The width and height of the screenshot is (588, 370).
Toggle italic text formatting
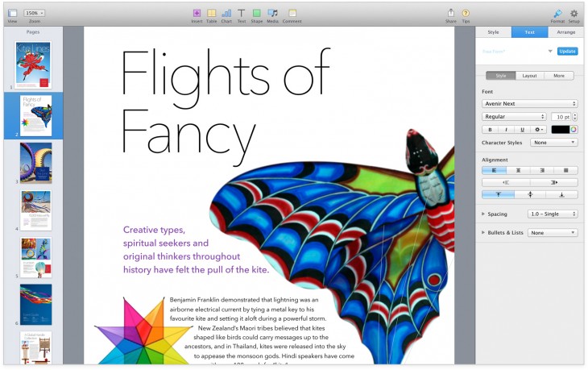505,129
